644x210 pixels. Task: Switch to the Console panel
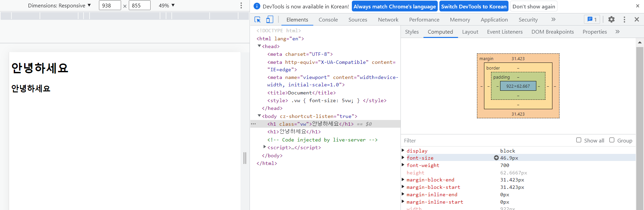(x=328, y=19)
